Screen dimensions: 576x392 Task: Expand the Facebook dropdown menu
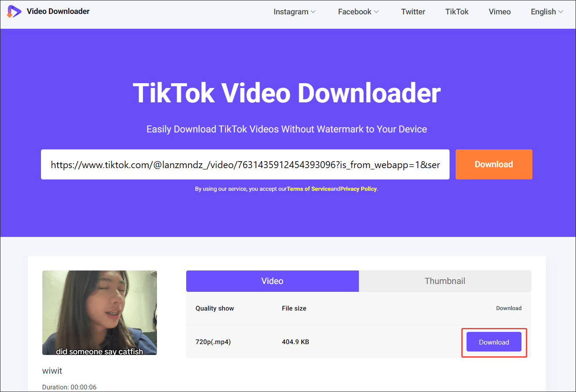pos(358,12)
